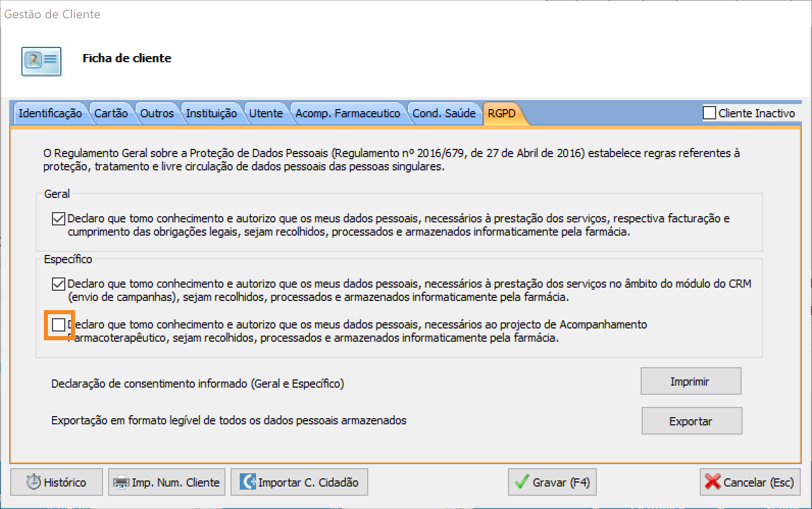Click the stopwatch icon on Histórico
Screen dimensions: 812x509
[34, 482]
